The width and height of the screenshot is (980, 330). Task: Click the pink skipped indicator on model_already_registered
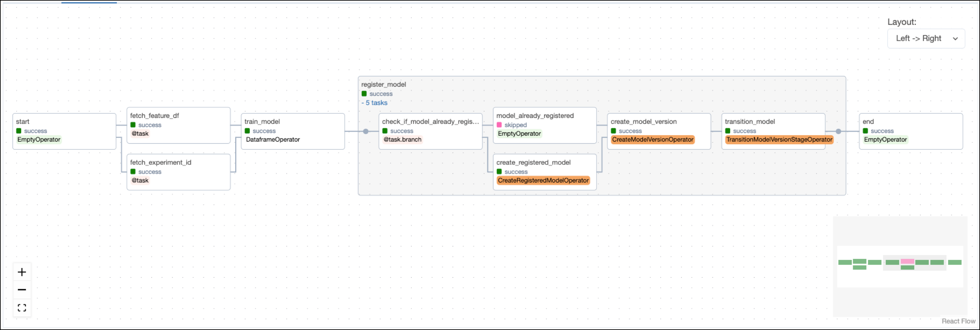coord(499,125)
